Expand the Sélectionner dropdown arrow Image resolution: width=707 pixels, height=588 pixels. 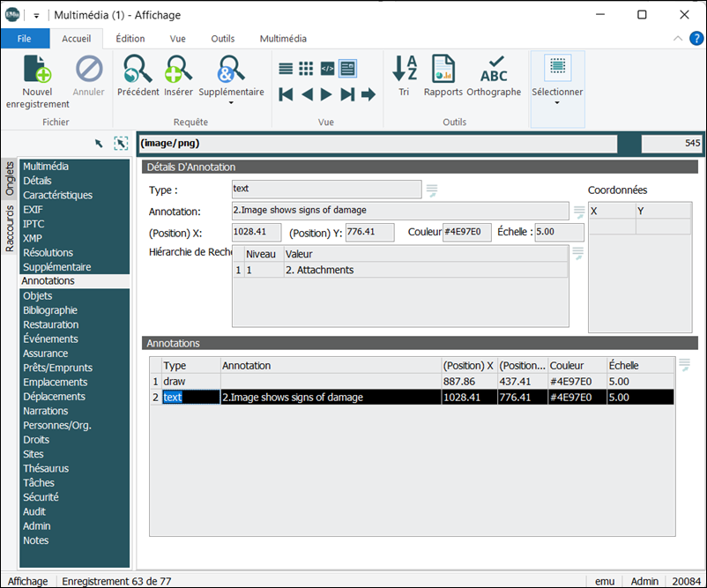(557, 103)
